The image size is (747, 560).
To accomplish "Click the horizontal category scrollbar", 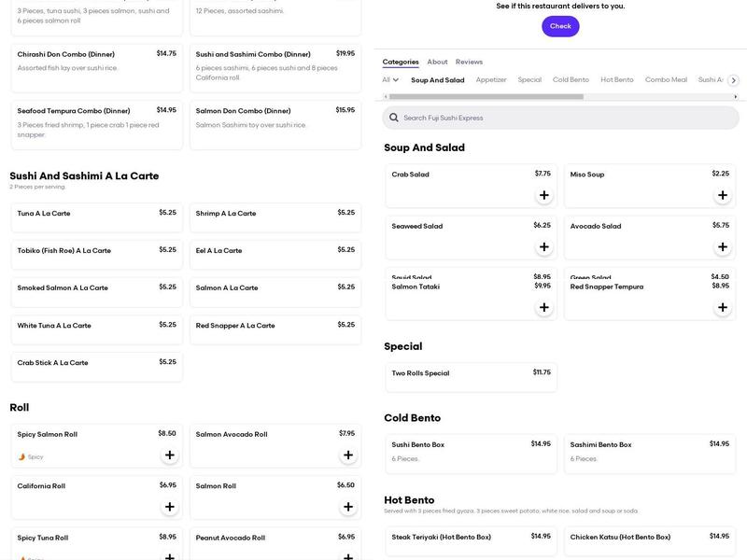I will 486,96.
